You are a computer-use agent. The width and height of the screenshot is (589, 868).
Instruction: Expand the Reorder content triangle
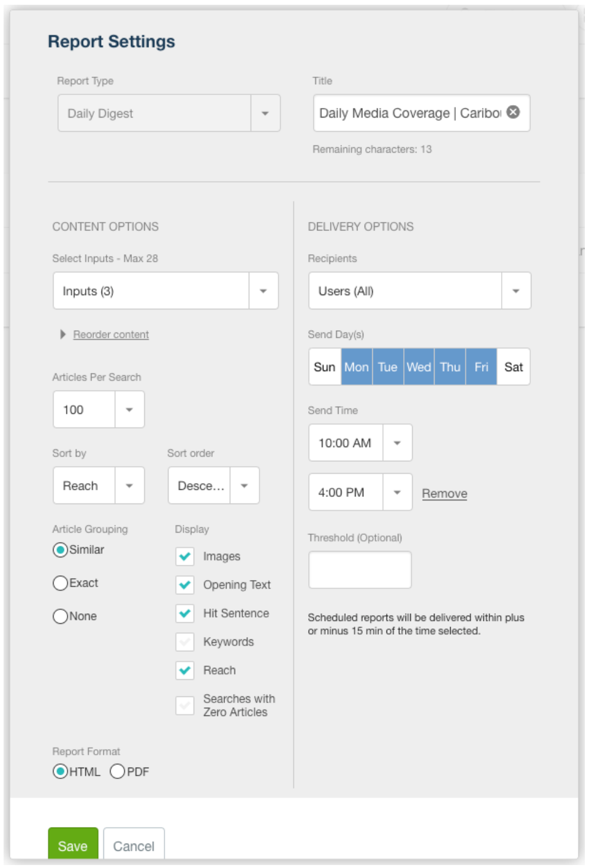tap(63, 334)
